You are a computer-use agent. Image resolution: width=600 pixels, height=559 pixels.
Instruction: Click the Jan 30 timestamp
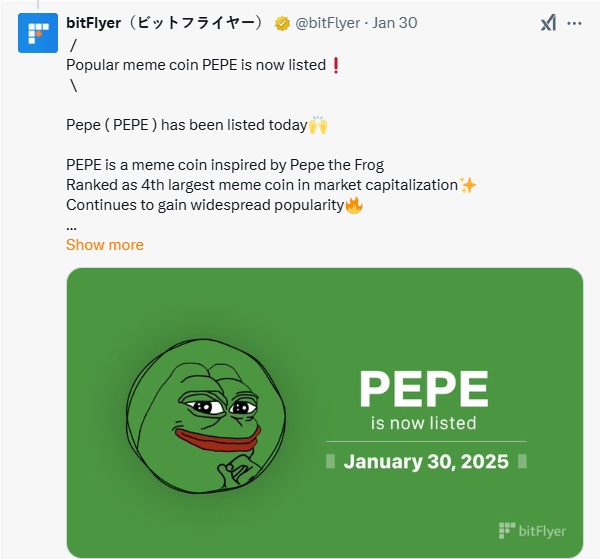395,23
